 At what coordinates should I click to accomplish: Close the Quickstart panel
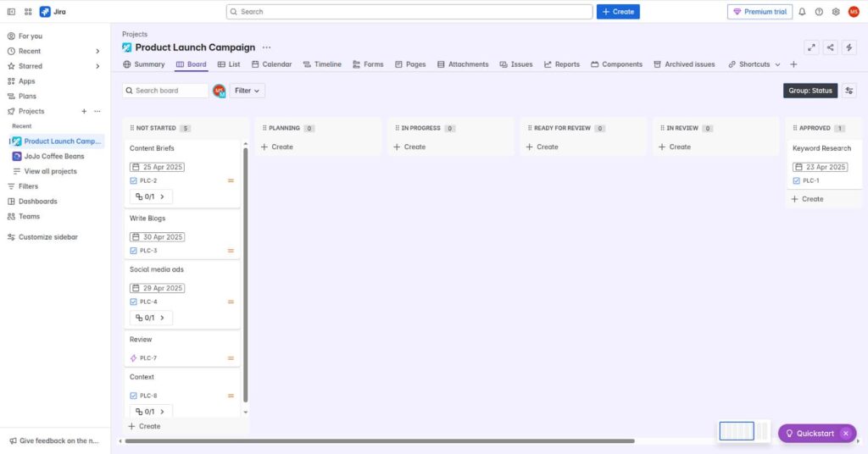click(846, 434)
